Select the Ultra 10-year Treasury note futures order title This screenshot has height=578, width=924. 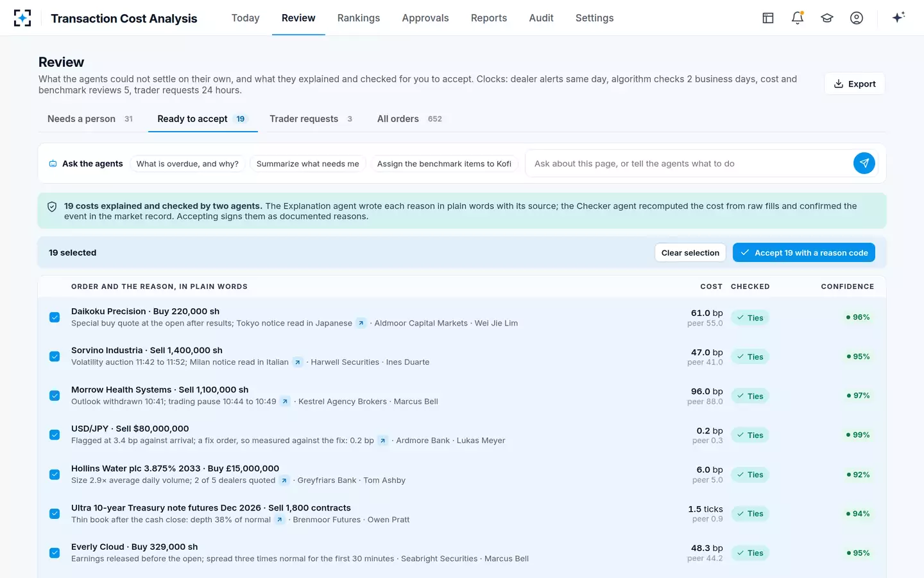click(211, 507)
